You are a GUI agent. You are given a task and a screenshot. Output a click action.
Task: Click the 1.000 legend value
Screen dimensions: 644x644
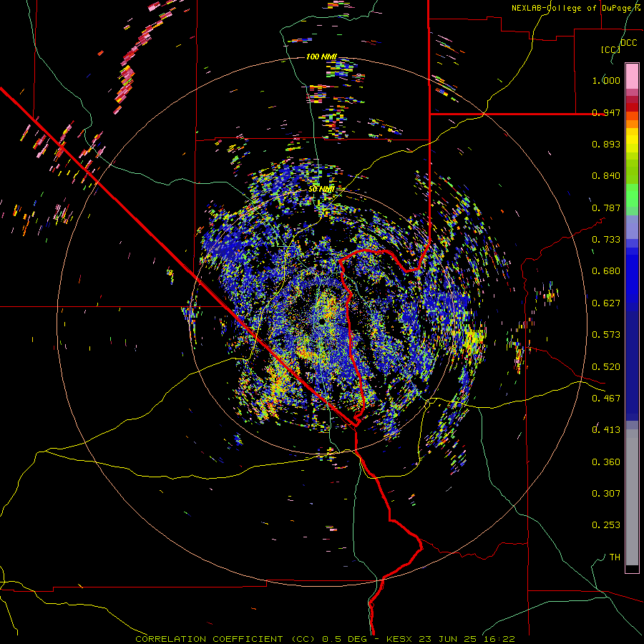pos(606,80)
